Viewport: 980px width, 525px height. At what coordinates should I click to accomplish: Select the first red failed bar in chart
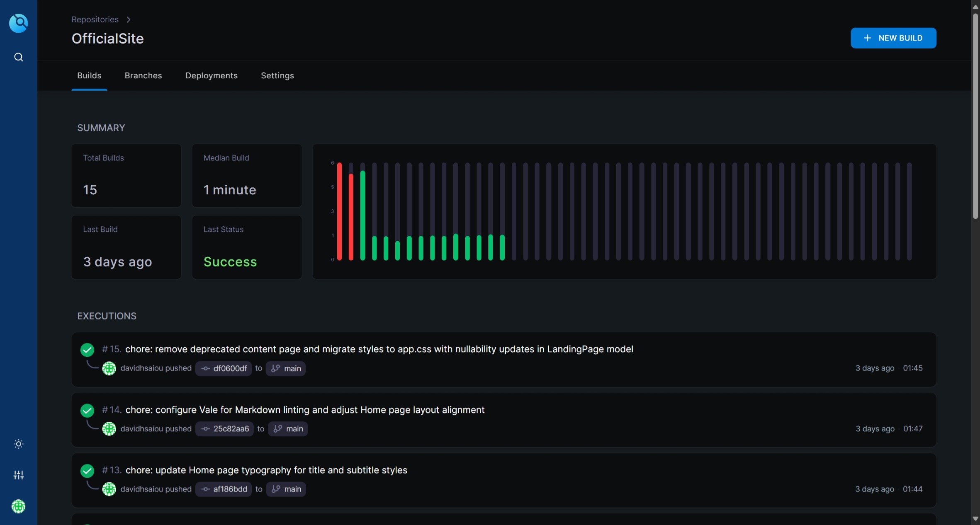click(339, 211)
